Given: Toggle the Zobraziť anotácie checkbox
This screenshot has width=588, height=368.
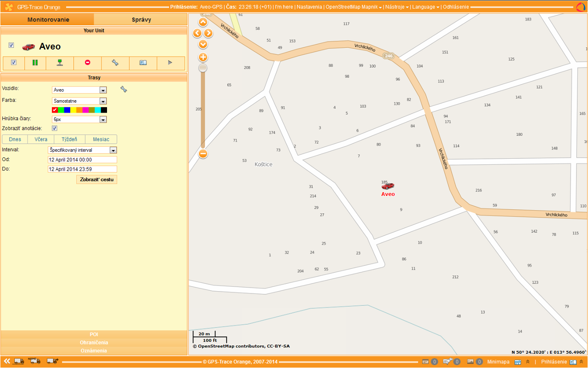Looking at the screenshot, I should click(55, 128).
